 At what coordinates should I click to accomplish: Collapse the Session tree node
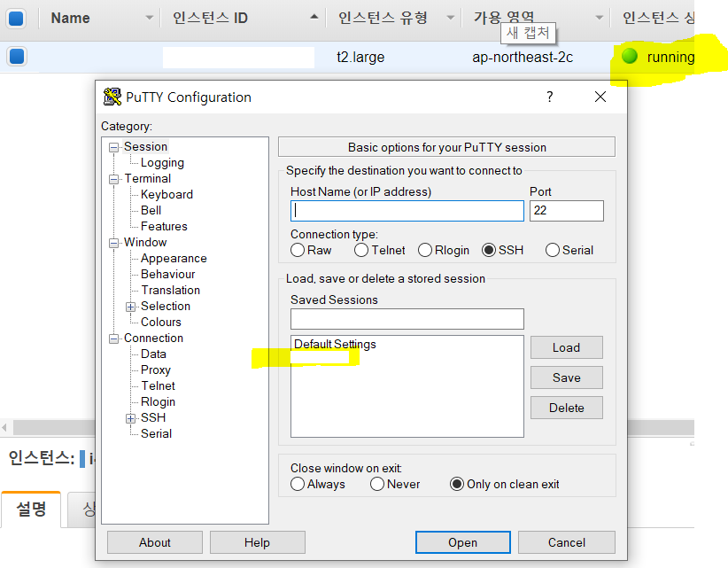113,148
